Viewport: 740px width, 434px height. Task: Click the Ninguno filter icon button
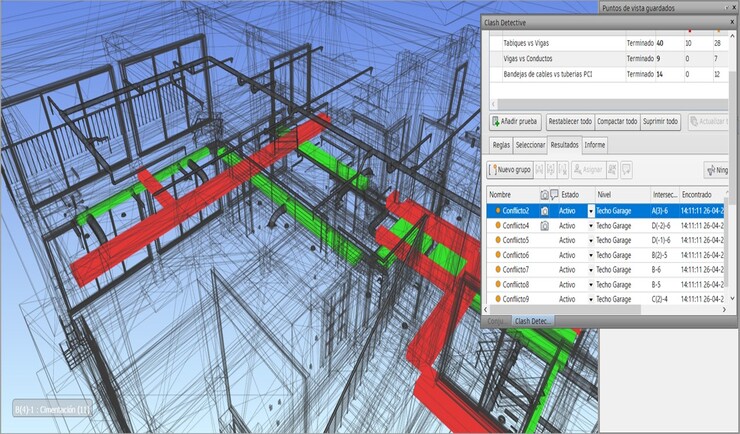tap(716, 170)
